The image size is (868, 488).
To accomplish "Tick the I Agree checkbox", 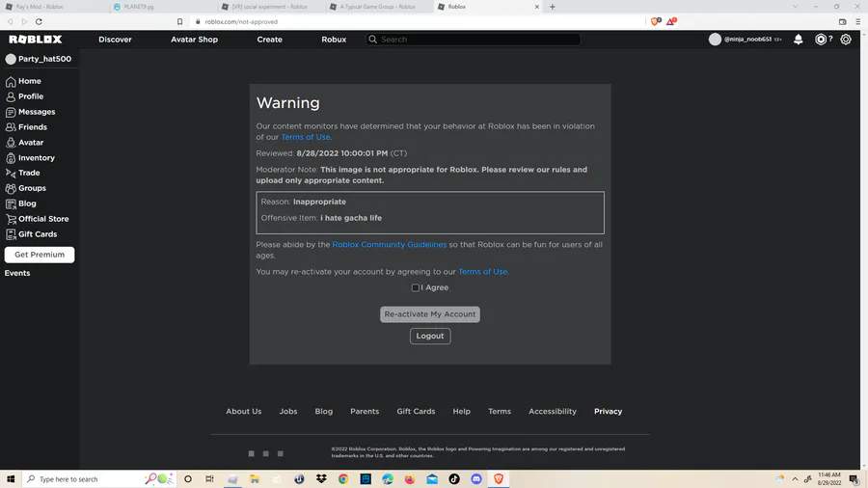I will coord(415,287).
